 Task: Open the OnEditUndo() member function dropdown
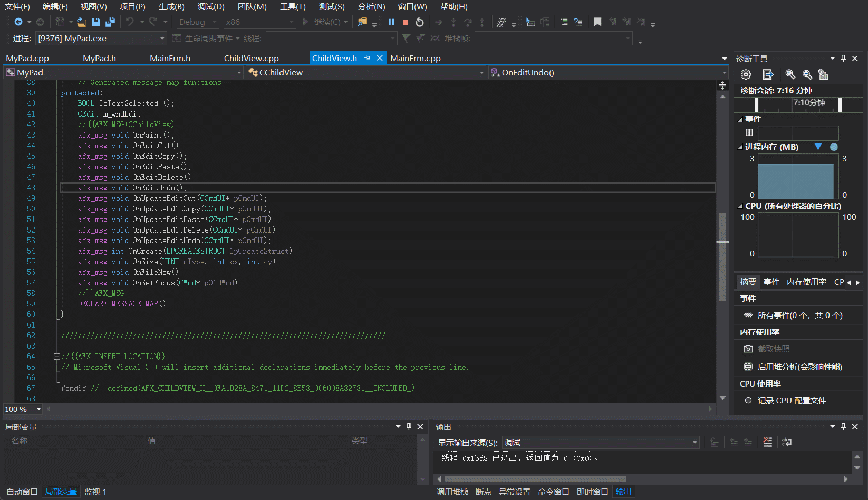pos(724,73)
